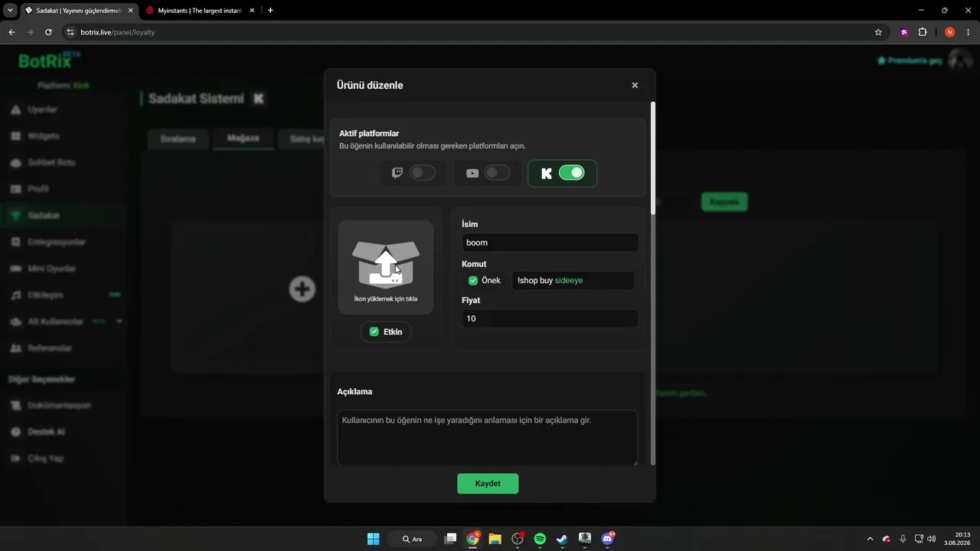The width and height of the screenshot is (980, 551).
Task: Open Dokümantasyon in the sidebar
Action: tap(59, 405)
